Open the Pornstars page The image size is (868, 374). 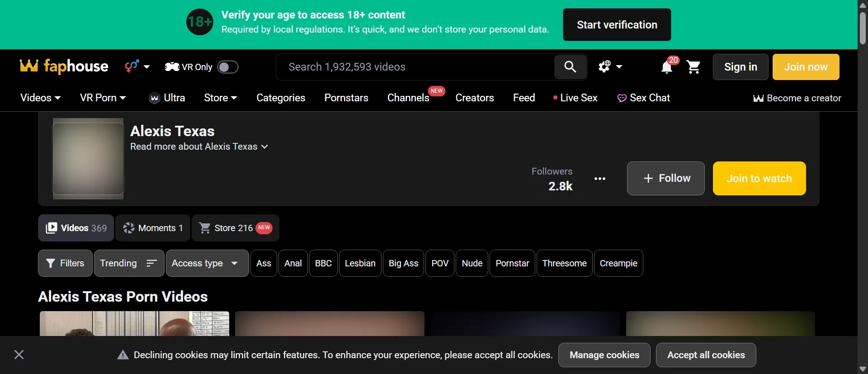click(346, 98)
